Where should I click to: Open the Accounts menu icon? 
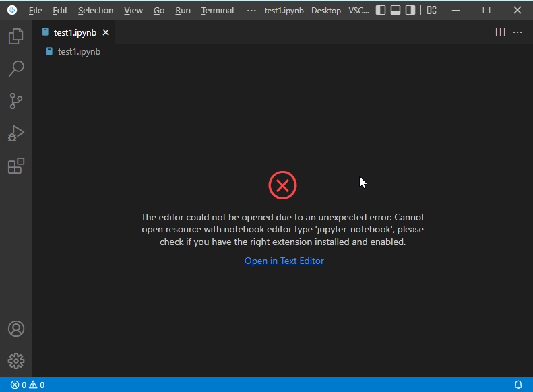coord(16,329)
